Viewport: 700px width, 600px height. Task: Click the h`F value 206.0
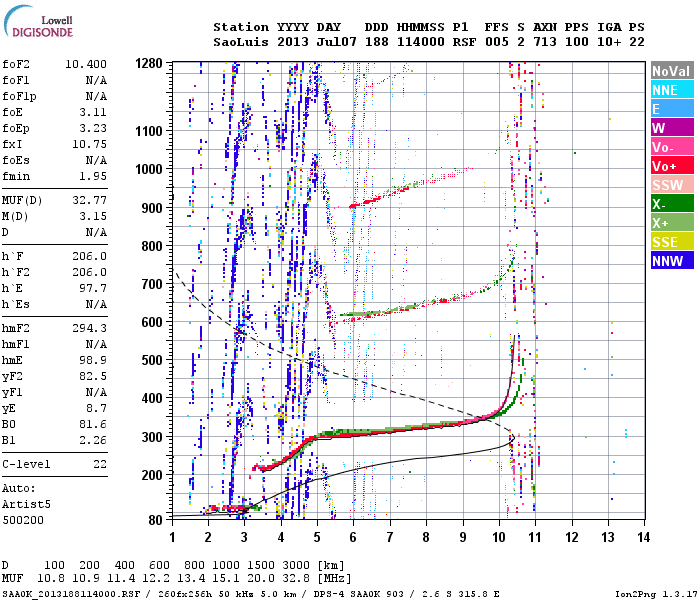pos(90,256)
